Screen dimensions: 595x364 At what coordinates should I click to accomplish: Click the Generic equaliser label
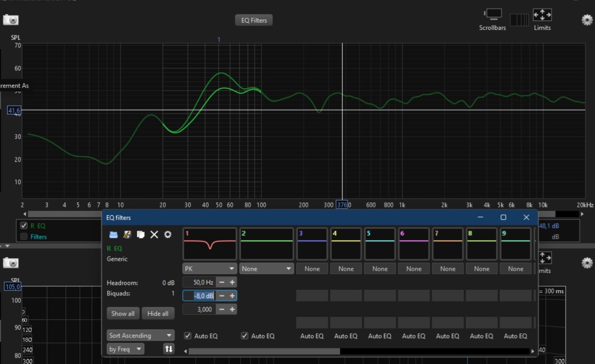[x=117, y=259]
